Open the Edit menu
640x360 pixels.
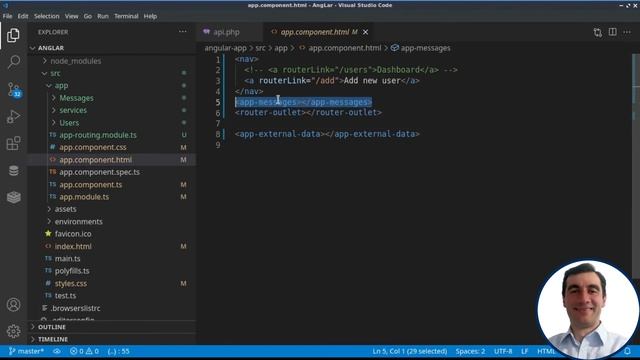[23, 16]
